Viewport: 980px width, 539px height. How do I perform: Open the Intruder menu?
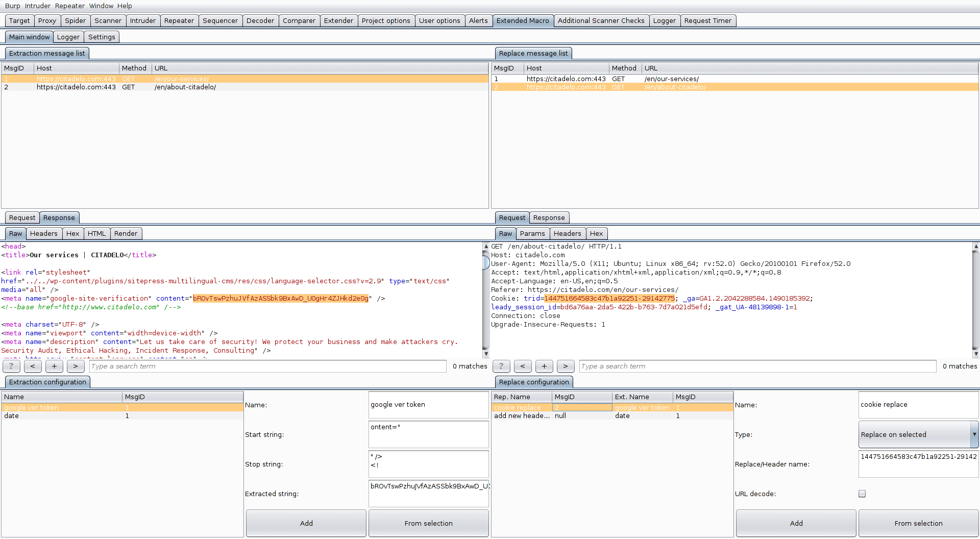point(37,6)
